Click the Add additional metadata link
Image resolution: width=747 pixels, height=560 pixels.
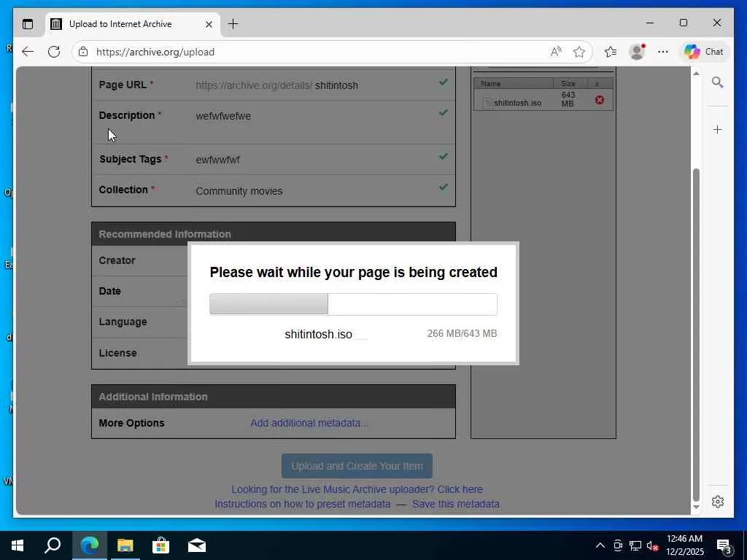coord(309,423)
